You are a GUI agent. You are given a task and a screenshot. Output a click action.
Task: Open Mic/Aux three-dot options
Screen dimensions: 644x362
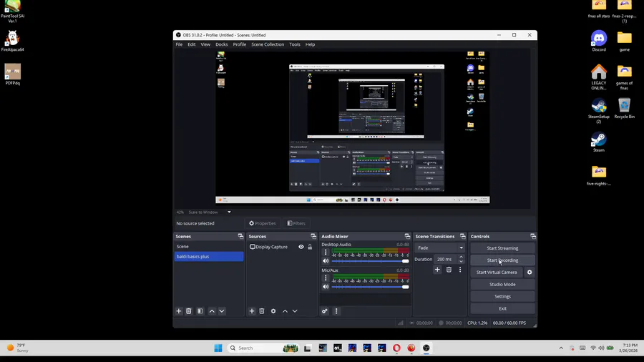(x=326, y=278)
